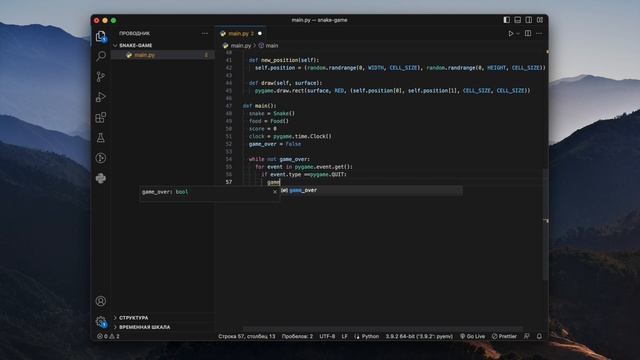Image resolution: width=640 pixels, height=360 pixels.
Task: Split the editor to the right
Action: (x=528, y=33)
